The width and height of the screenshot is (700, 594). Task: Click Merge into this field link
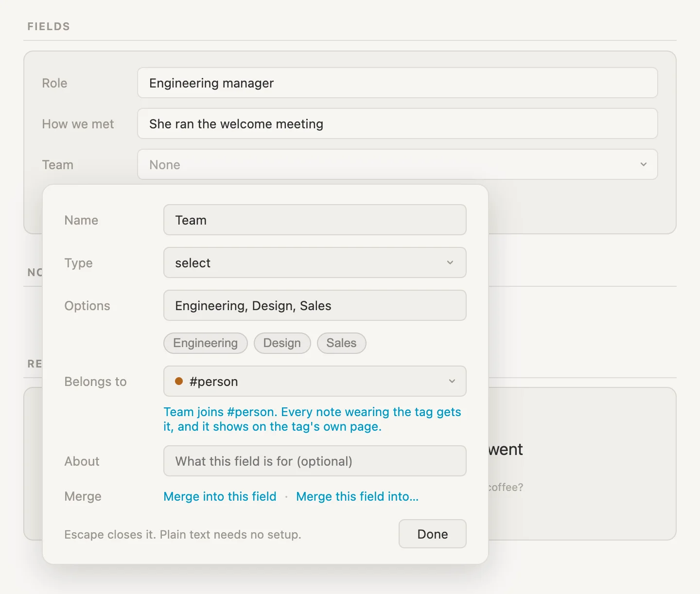tap(220, 496)
